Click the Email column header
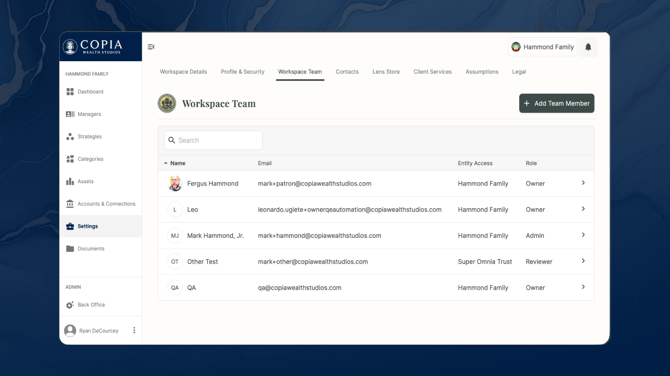The height and width of the screenshot is (376, 670). click(264, 163)
